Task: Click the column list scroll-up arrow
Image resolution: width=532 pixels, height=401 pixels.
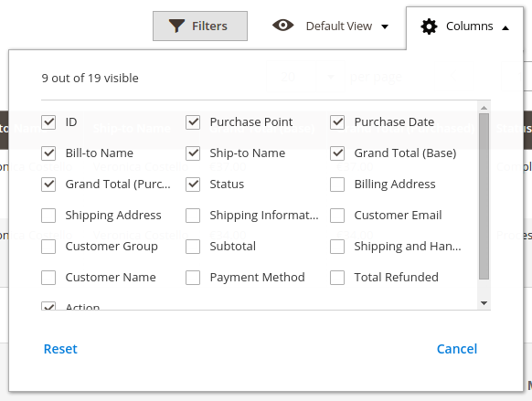Action: [484, 108]
